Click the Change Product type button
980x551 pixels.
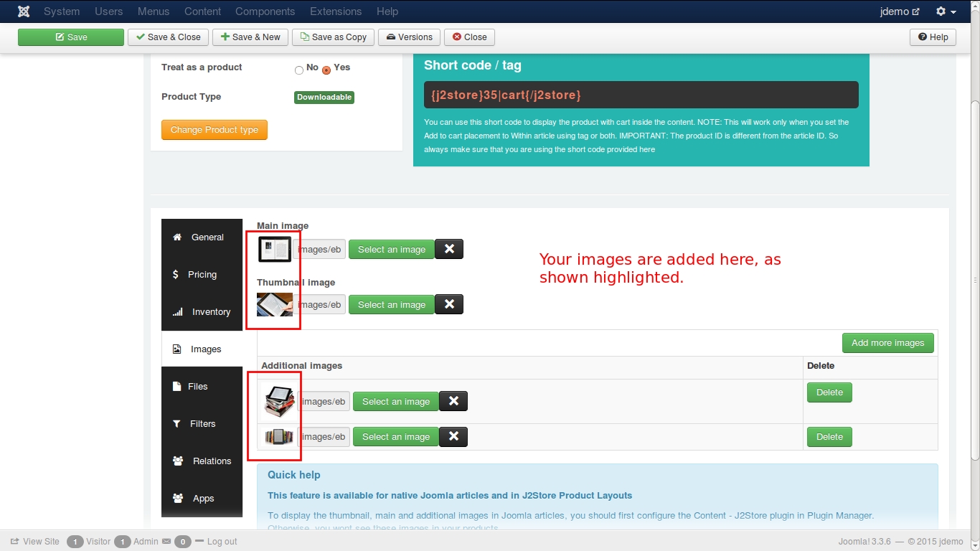214,130
